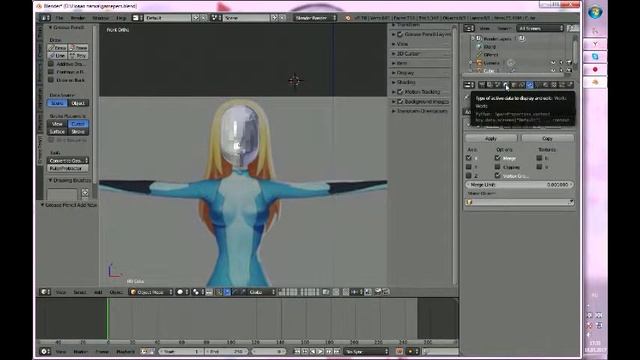
Task: Add a new screen layout
Action: [x=196, y=18]
